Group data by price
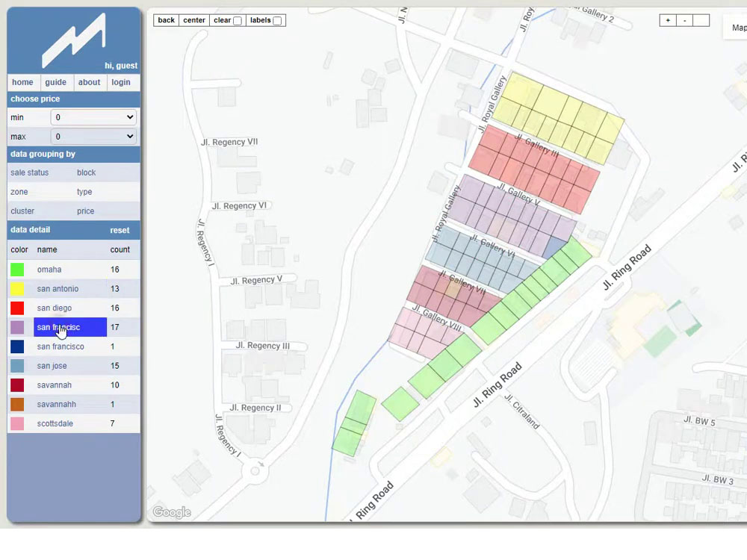 point(85,211)
